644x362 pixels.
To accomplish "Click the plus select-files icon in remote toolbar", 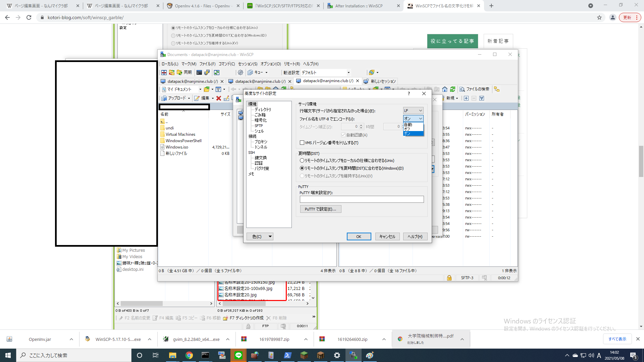I will coord(466,98).
